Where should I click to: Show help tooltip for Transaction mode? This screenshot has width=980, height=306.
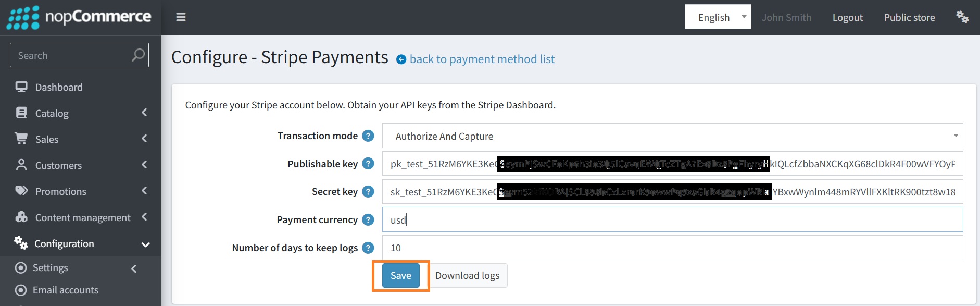tap(368, 136)
